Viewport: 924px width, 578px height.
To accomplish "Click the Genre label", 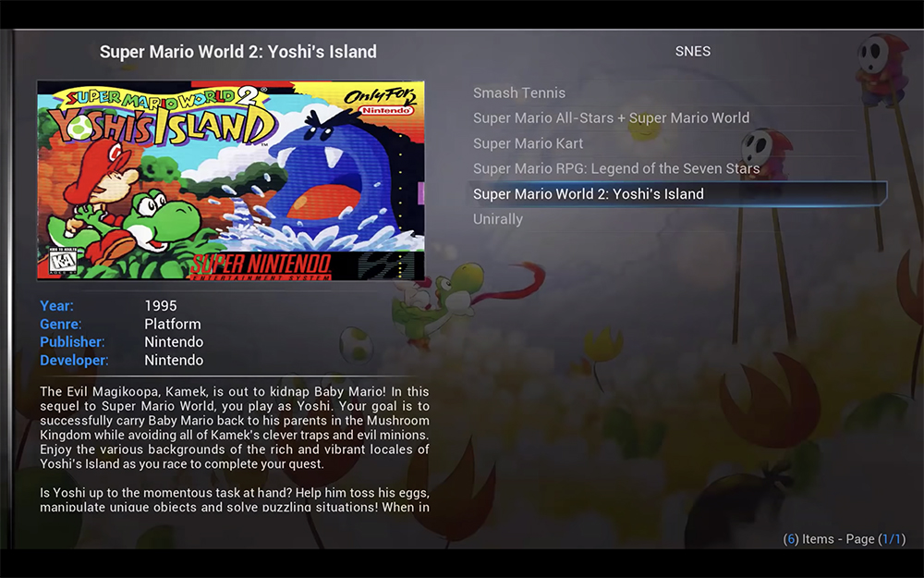I will [61, 325].
